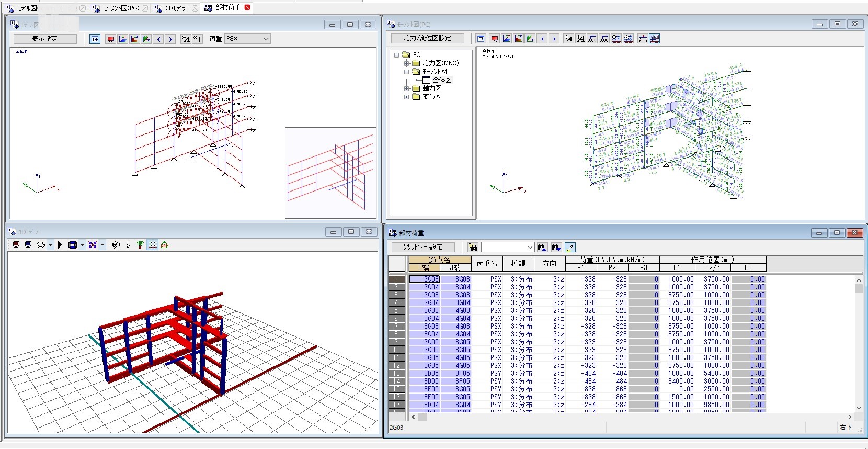Toggle the value display icon at moment toolbar end
Screen dimensions: 868x449
coord(655,39)
